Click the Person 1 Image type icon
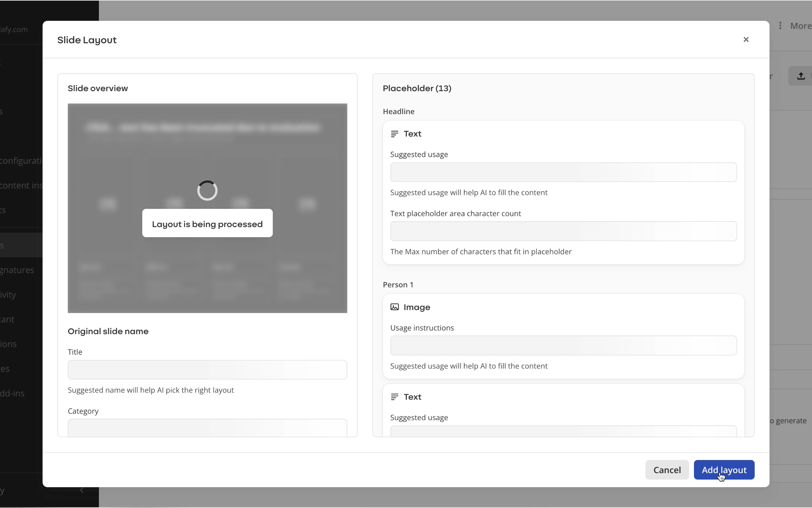Screen dimensions: 812x508 click(x=394, y=307)
